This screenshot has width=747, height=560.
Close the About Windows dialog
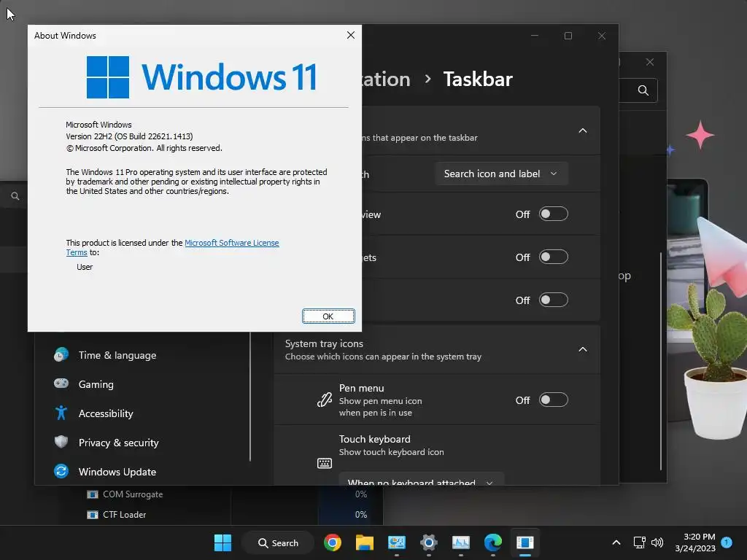click(351, 35)
